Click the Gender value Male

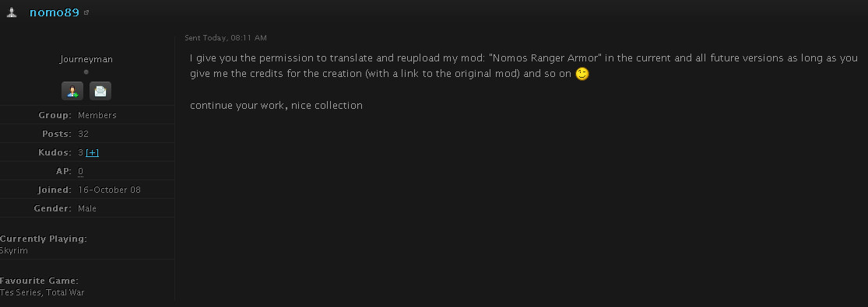(x=87, y=208)
